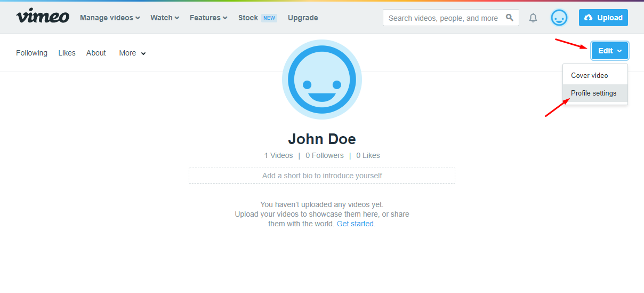Go to Stock in navigation

tap(248, 18)
